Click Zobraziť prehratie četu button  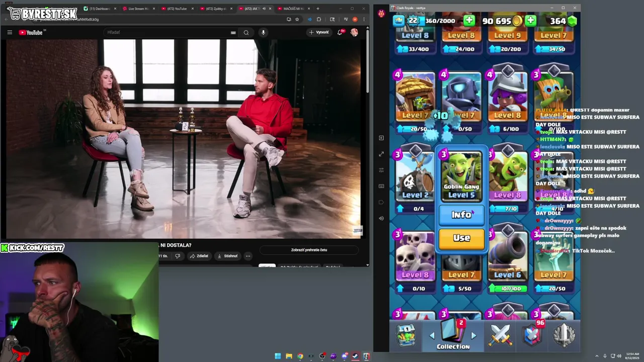click(309, 250)
